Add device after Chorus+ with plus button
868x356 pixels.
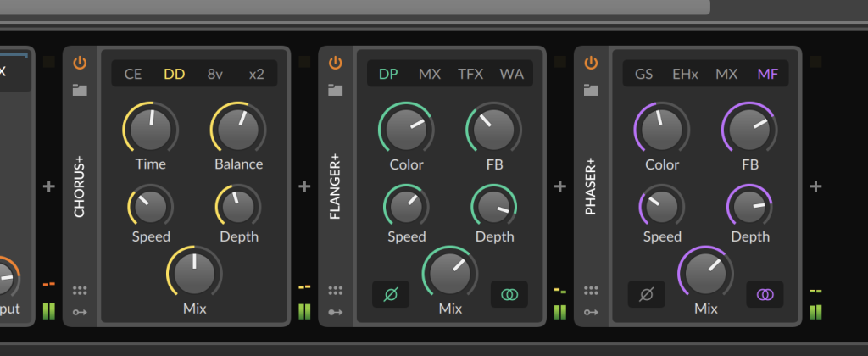(304, 186)
